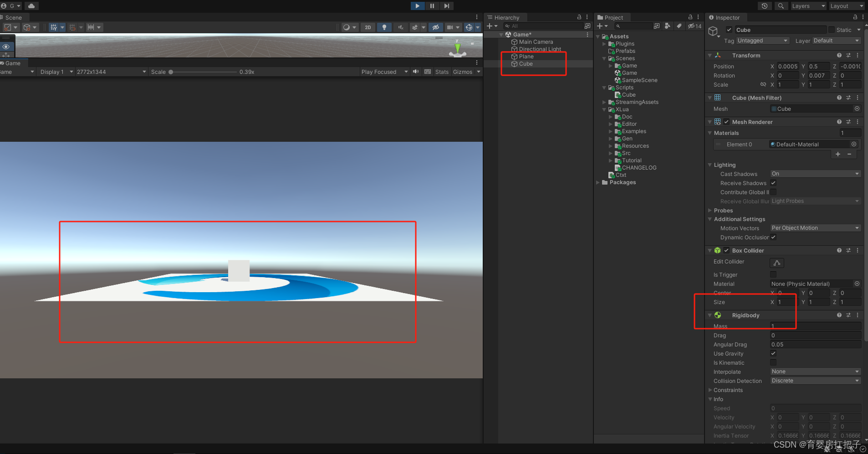Click the Mass input field in Rigidbody
The image size is (868, 454).
[x=815, y=326]
